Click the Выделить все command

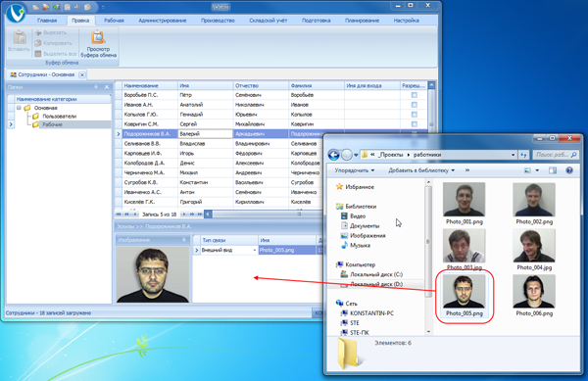point(56,54)
